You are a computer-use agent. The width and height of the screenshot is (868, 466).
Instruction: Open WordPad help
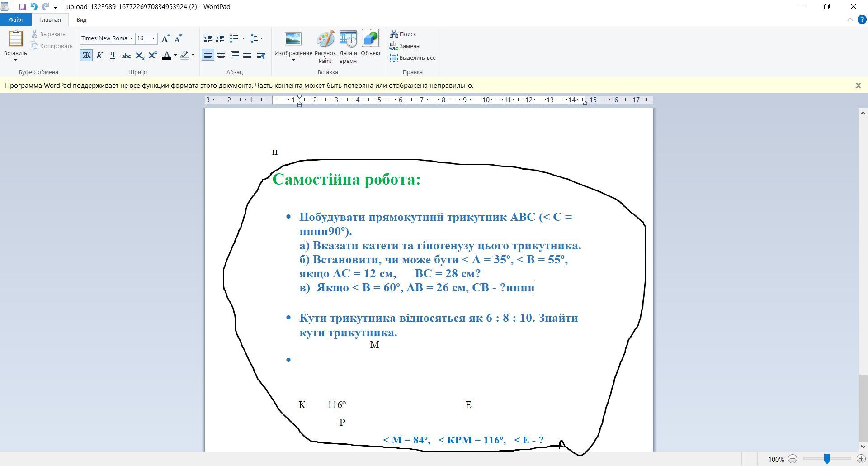862,20
